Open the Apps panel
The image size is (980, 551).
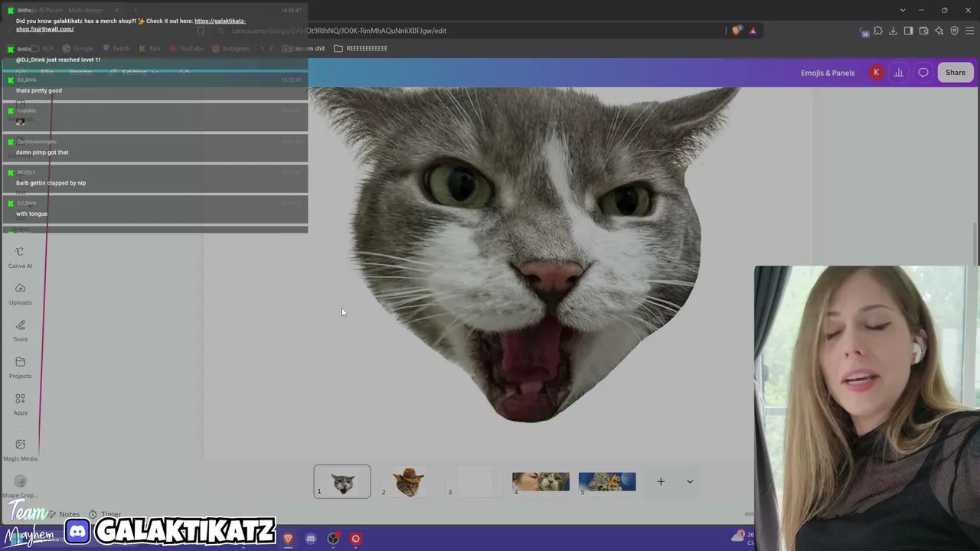tap(20, 405)
